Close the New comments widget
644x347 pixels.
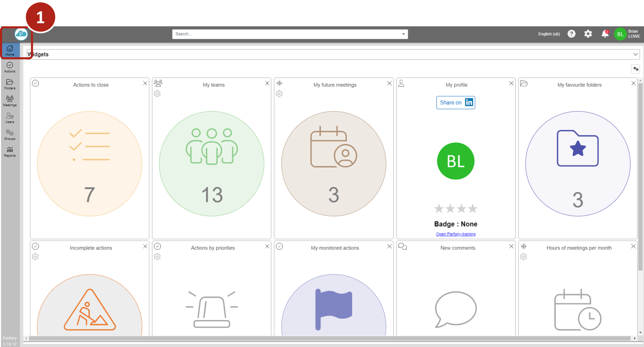(511, 246)
